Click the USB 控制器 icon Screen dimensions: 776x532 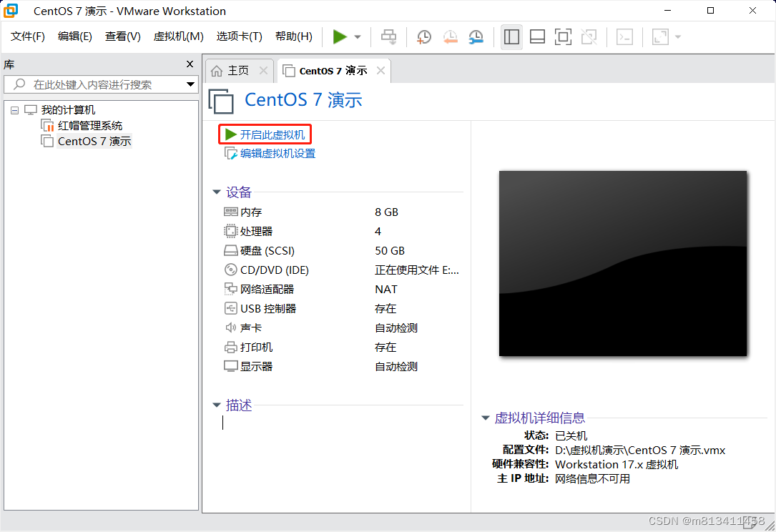(230, 308)
